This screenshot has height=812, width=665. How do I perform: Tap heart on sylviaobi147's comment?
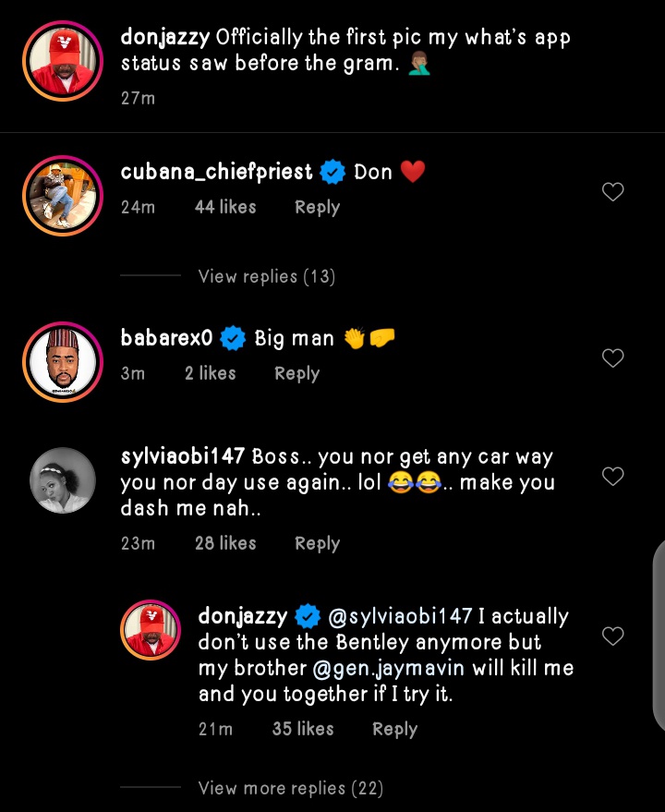(612, 477)
